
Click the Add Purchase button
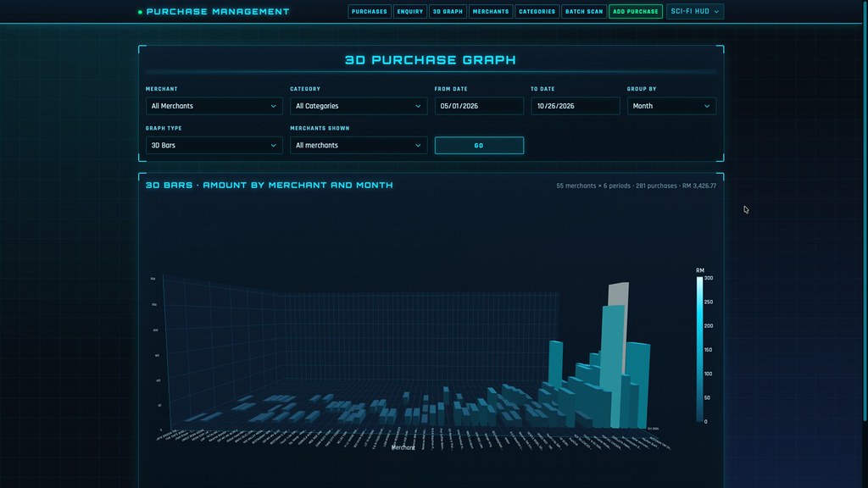(x=636, y=12)
